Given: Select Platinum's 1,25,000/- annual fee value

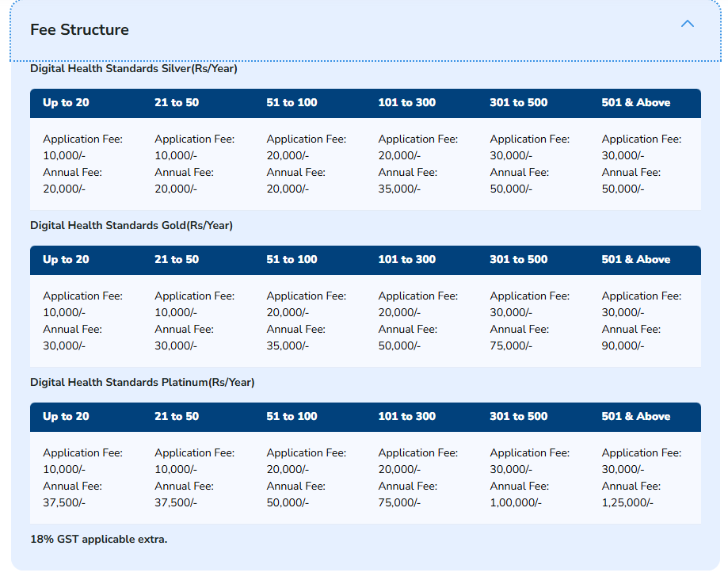Looking at the screenshot, I should (x=627, y=502).
